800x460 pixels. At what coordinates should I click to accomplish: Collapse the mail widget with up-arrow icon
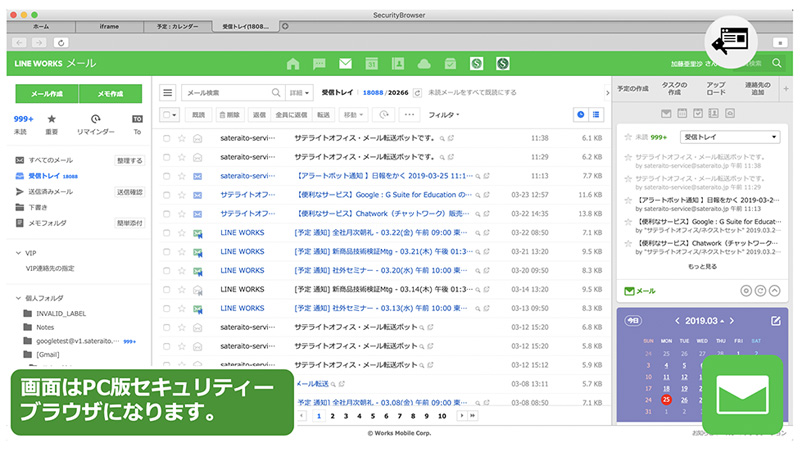(774, 291)
